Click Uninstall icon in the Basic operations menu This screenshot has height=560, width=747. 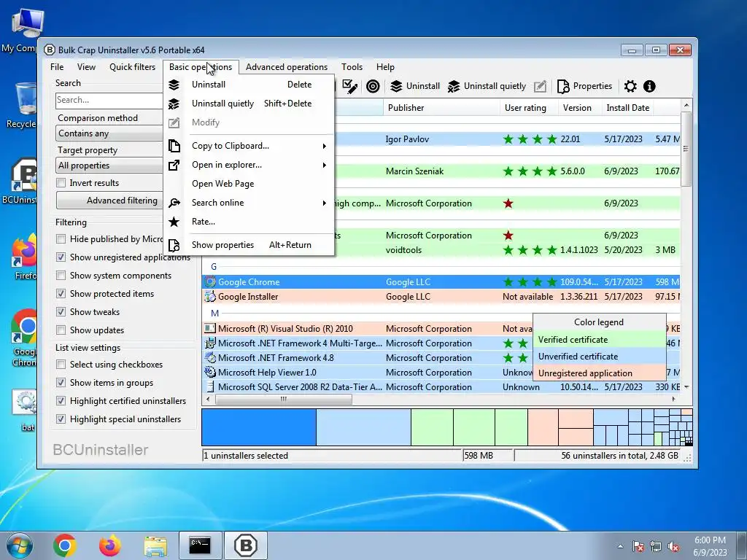pos(174,85)
